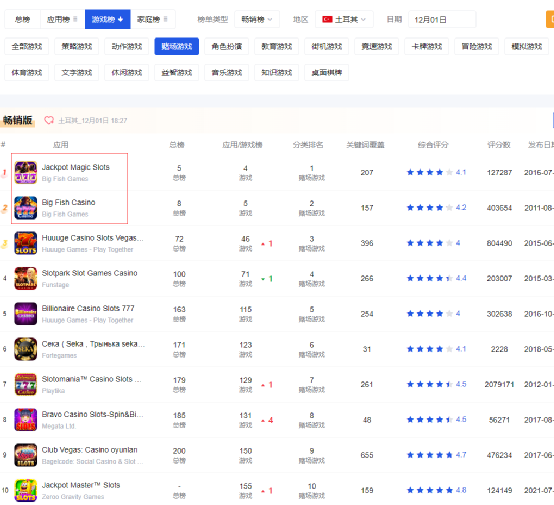Image resolution: width=554 pixels, height=505 pixels.
Task: Open the Big Fish Casino title link
Action: pyautogui.click(x=69, y=202)
